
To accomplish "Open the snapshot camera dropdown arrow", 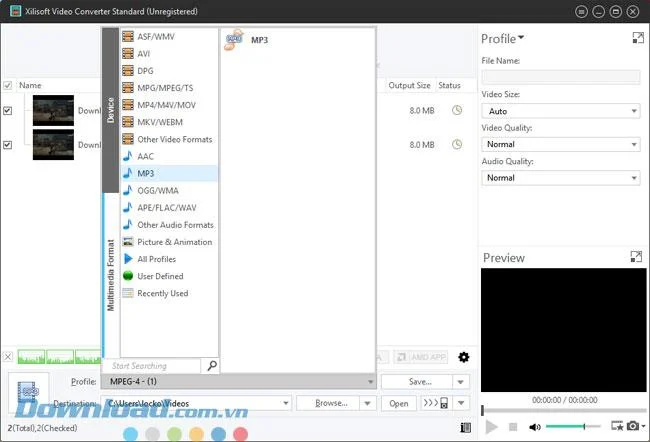I will click(x=643, y=426).
